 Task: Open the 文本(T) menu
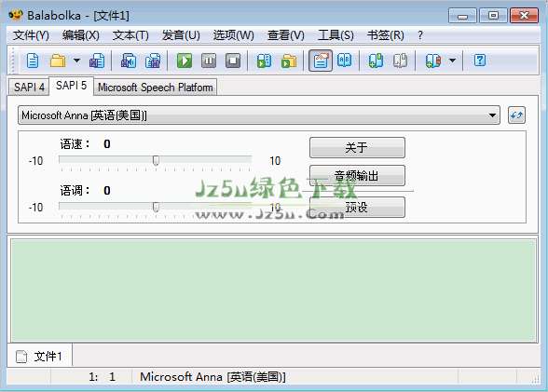(x=130, y=35)
